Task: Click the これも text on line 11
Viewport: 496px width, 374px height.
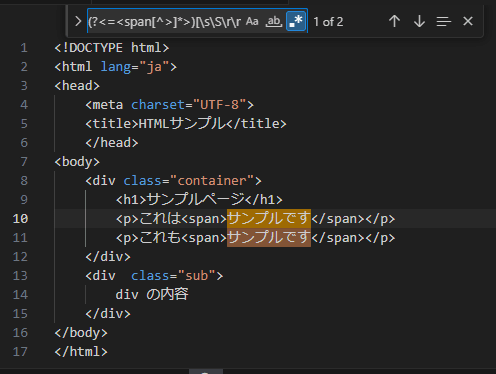Action: coord(160,238)
